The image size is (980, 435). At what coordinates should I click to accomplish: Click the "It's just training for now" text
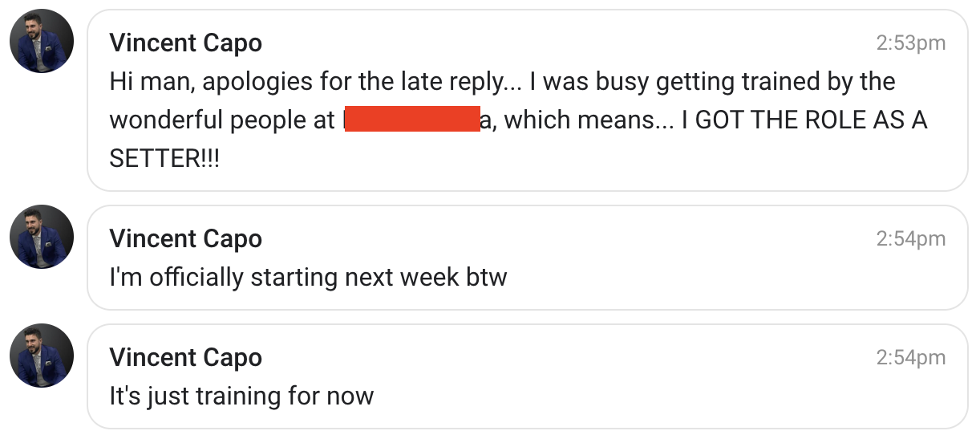pyautogui.click(x=241, y=396)
